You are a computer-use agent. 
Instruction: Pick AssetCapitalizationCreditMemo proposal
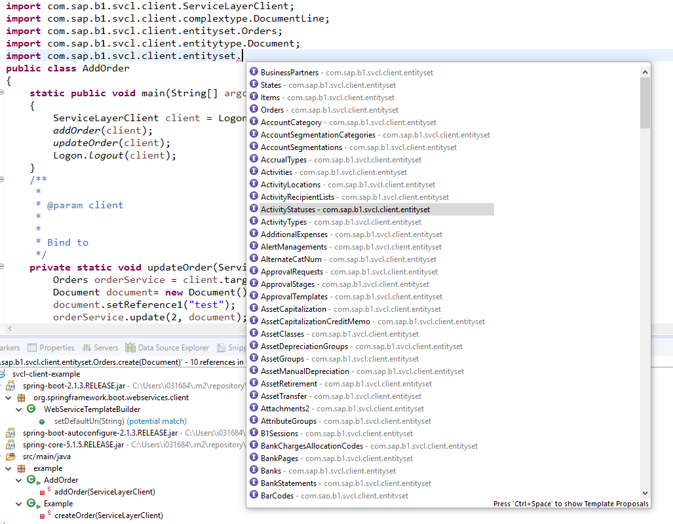click(x=367, y=321)
